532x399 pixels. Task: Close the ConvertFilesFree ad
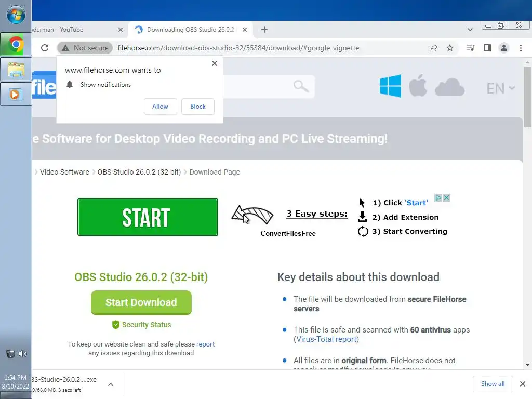click(446, 197)
